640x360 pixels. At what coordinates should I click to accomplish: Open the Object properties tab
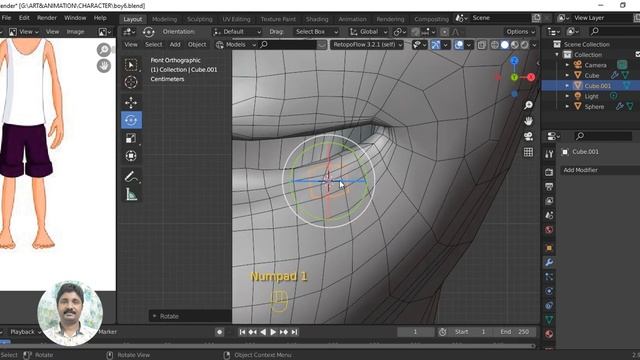(x=549, y=248)
